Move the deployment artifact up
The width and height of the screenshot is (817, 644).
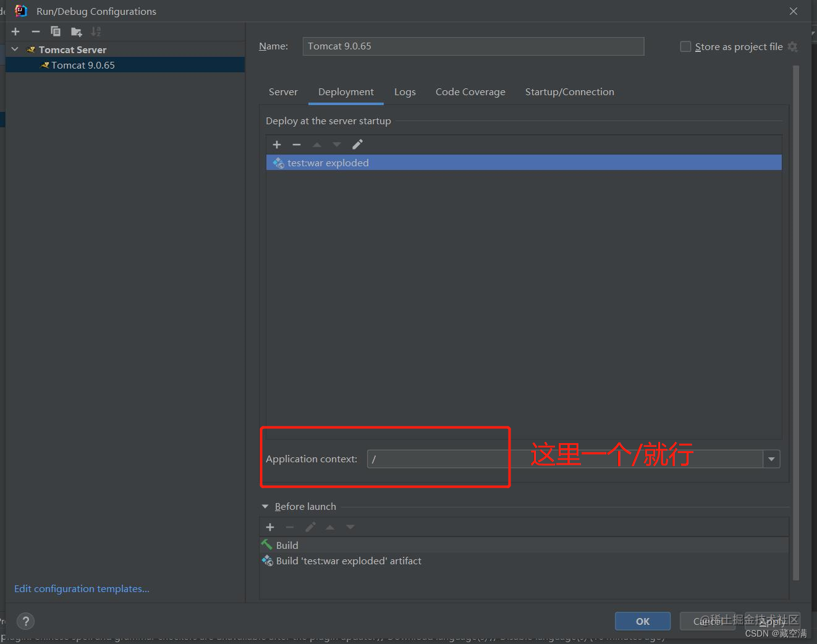click(x=317, y=145)
